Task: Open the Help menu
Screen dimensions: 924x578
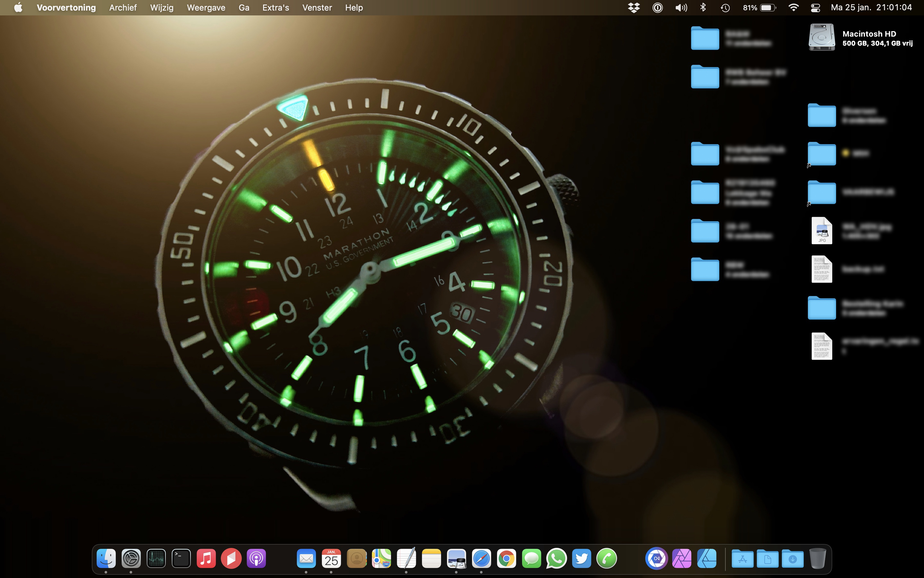Action: tap(354, 8)
